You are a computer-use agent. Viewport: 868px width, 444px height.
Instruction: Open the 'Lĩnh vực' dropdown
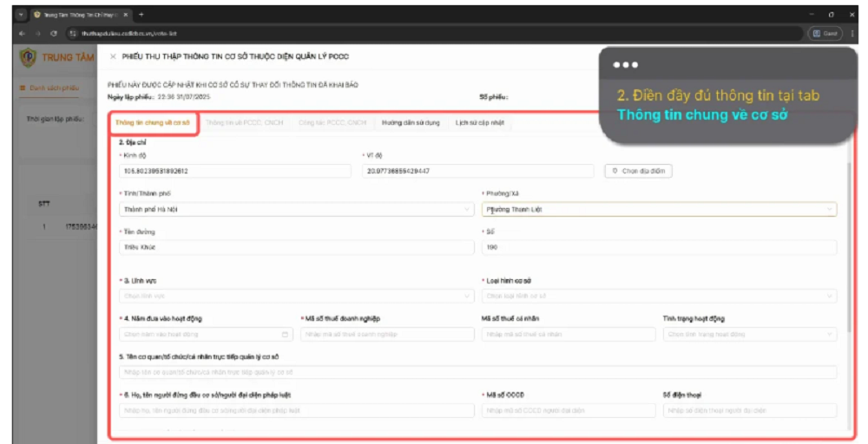click(x=296, y=296)
